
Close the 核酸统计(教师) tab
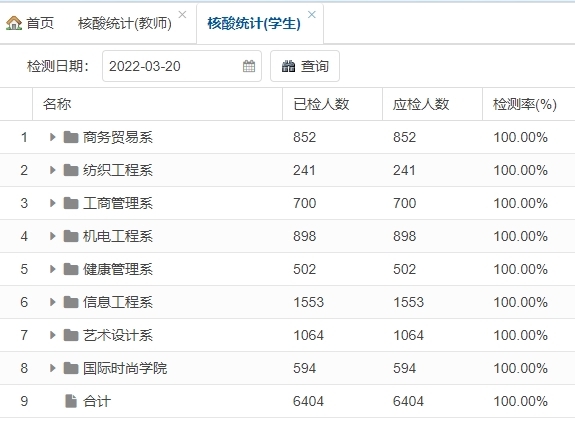coord(182,15)
